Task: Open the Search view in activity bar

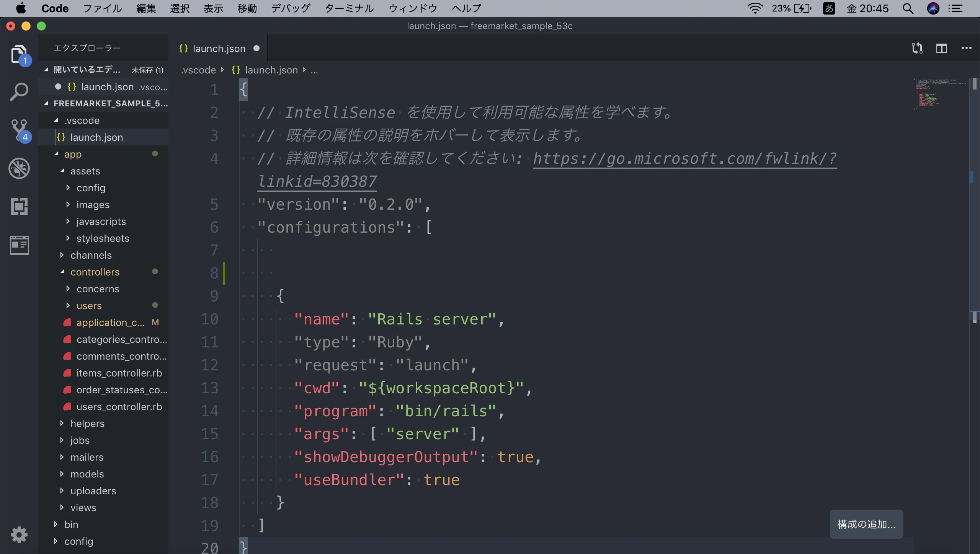Action: [19, 92]
